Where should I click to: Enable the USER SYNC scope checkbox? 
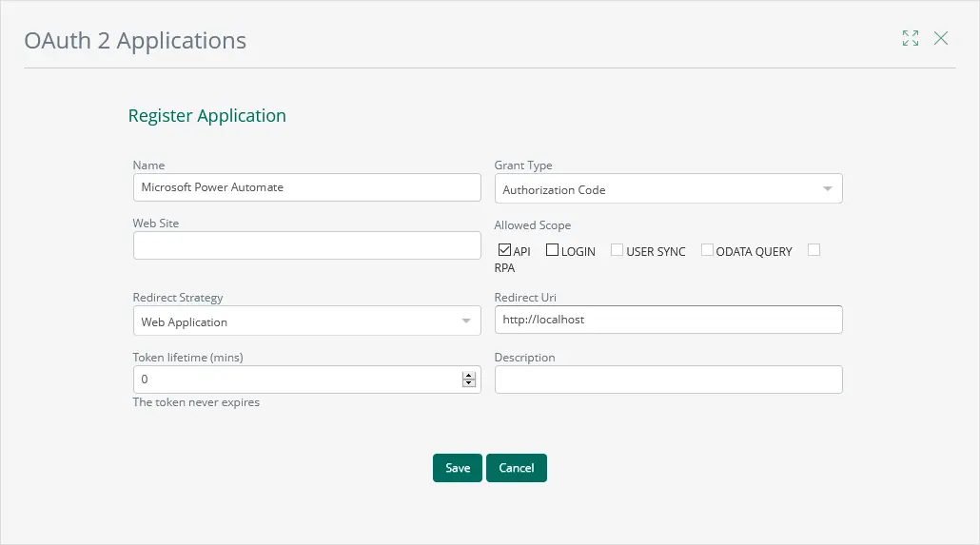coord(617,250)
